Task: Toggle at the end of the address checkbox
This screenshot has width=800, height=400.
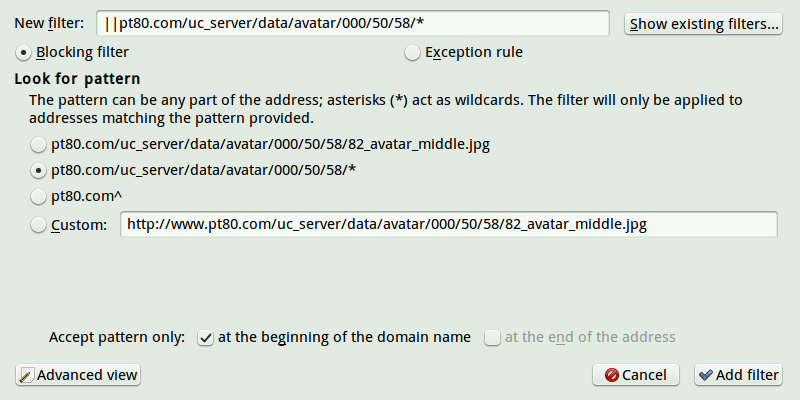Action: (x=492, y=338)
